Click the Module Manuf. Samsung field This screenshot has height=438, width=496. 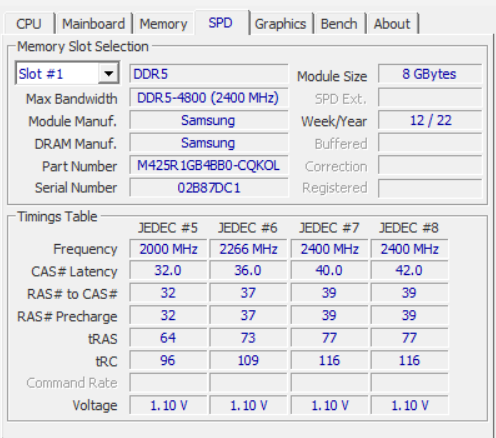209,120
